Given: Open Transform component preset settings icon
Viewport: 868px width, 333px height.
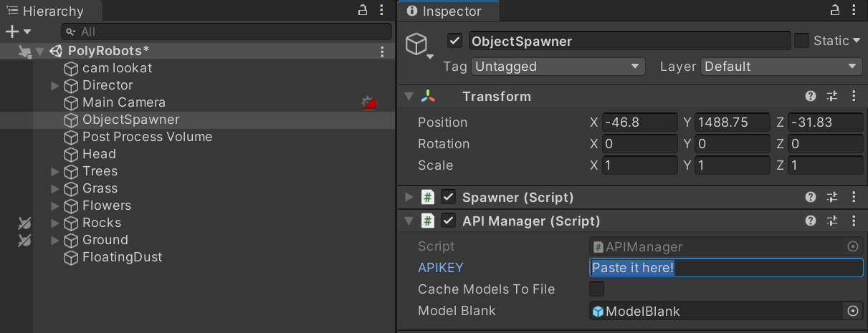Looking at the screenshot, I should (832, 97).
